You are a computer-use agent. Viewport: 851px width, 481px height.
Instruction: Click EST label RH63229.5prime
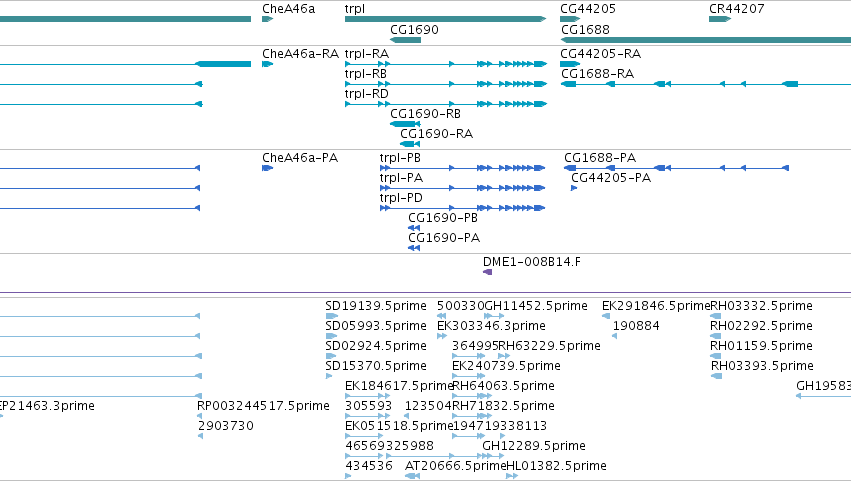pyautogui.click(x=549, y=346)
